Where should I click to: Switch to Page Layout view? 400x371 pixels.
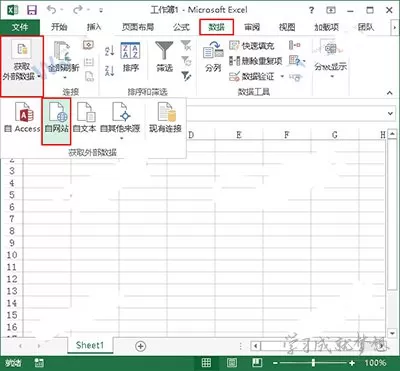coord(232,363)
